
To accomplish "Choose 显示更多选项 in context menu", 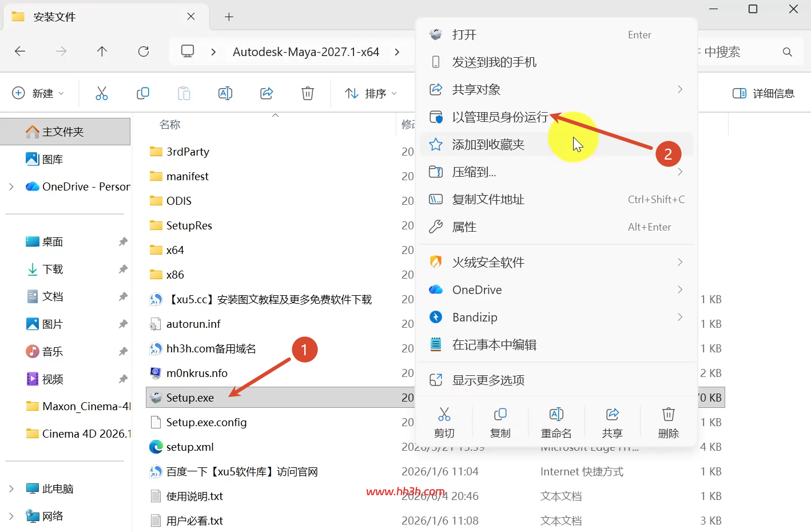I will 556,380.
